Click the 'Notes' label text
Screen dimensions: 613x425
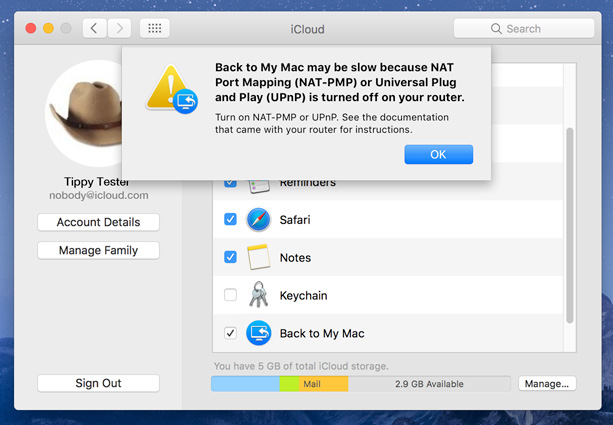tap(295, 258)
